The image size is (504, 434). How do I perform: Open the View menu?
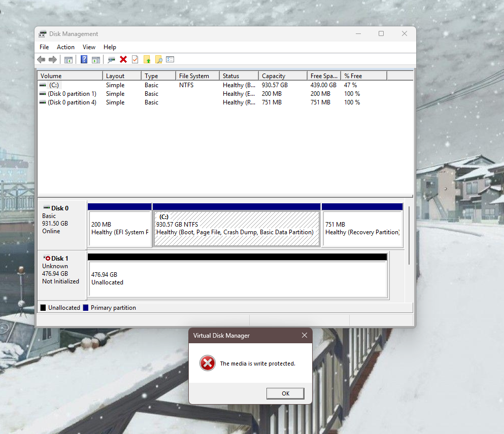pos(89,47)
